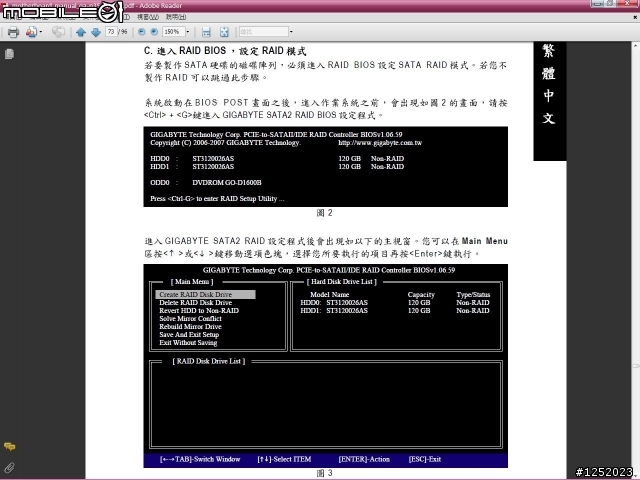Click the '圖 3' figure caption
Viewport: 640px width, 480px height.
(x=324, y=473)
